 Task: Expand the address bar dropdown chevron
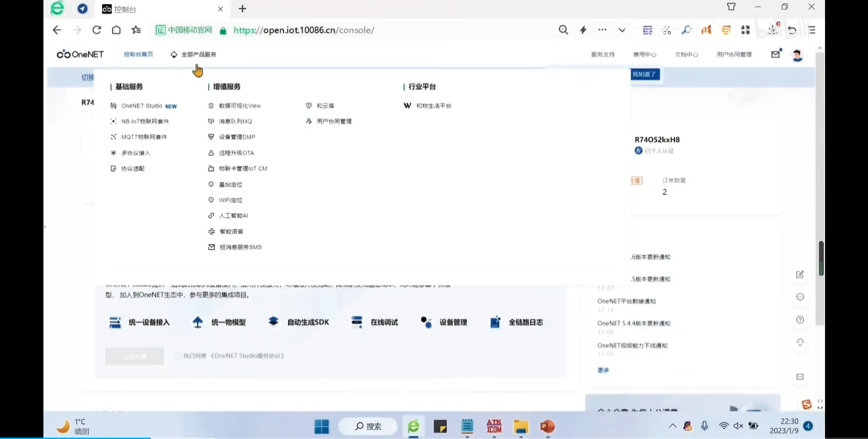(x=622, y=30)
